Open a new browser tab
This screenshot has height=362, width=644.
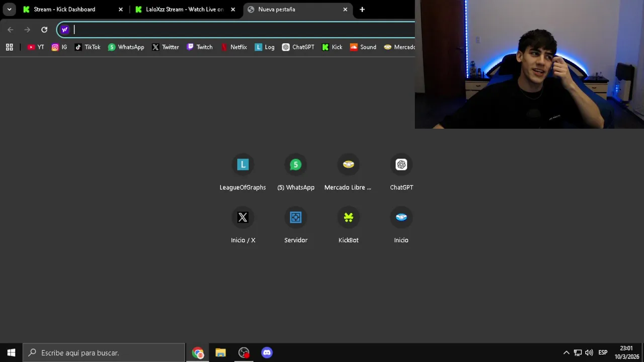(x=362, y=9)
